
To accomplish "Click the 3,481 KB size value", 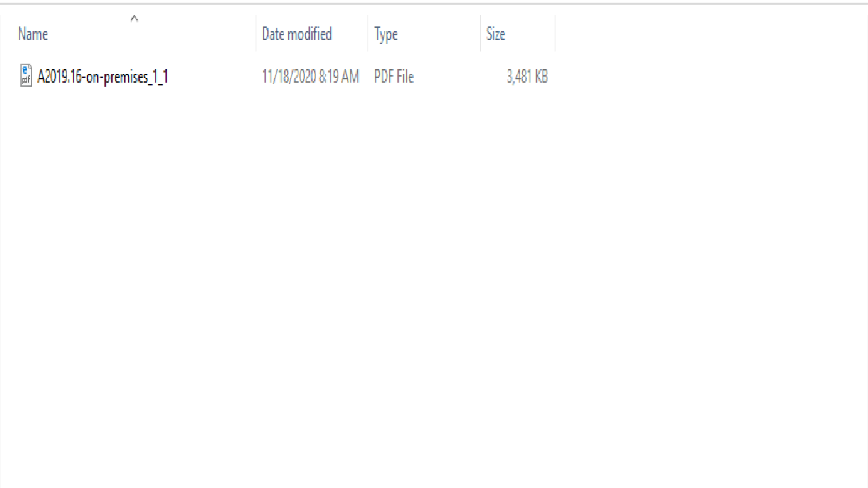I will (x=527, y=77).
